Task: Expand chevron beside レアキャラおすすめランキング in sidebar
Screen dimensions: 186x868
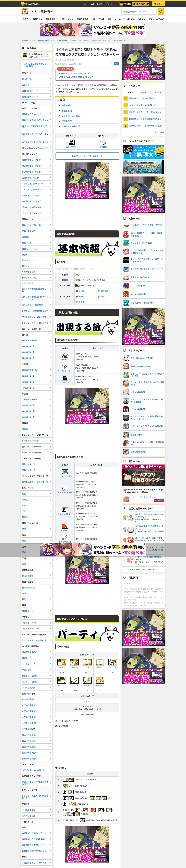Action: point(51,142)
